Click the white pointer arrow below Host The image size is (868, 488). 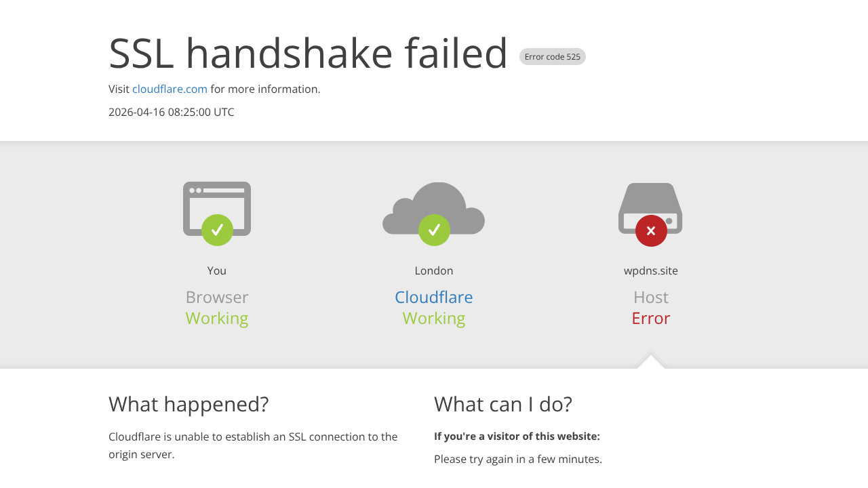pos(651,363)
